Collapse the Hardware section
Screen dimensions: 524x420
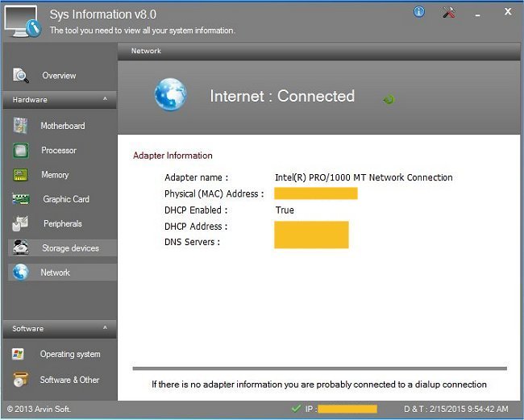pyautogui.click(x=105, y=100)
